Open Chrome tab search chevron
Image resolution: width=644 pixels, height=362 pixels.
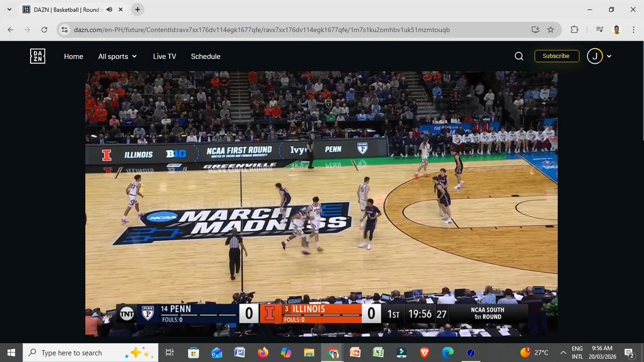click(x=10, y=10)
